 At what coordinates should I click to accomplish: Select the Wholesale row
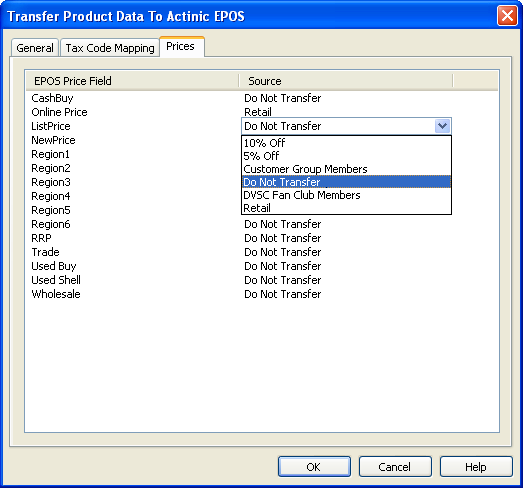click(56, 294)
